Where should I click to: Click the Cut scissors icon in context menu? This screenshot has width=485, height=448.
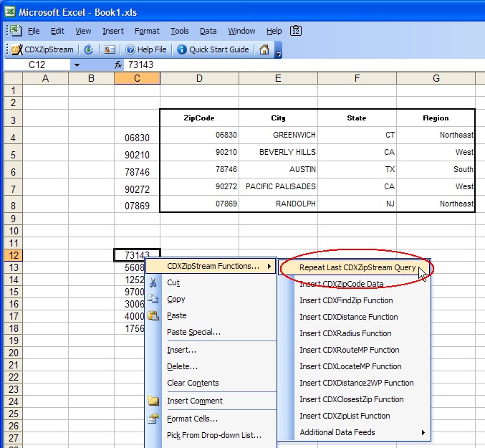(x=153, y=282)
